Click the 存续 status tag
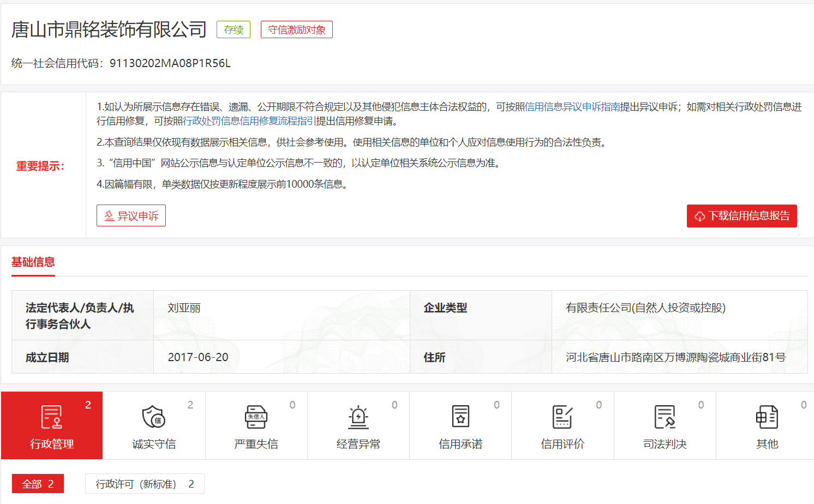Image resolution: width=814 pixels, height=504 pixels. tap(234, 30)
